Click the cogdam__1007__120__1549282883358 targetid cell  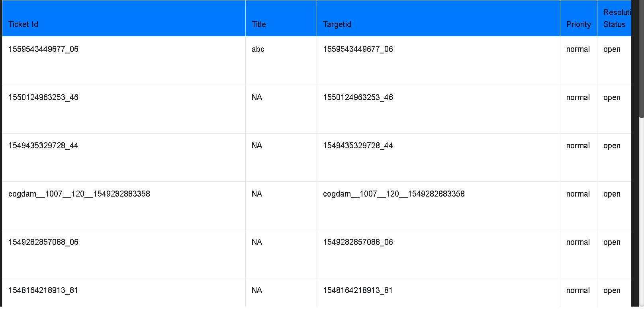(x=438, y=206)
